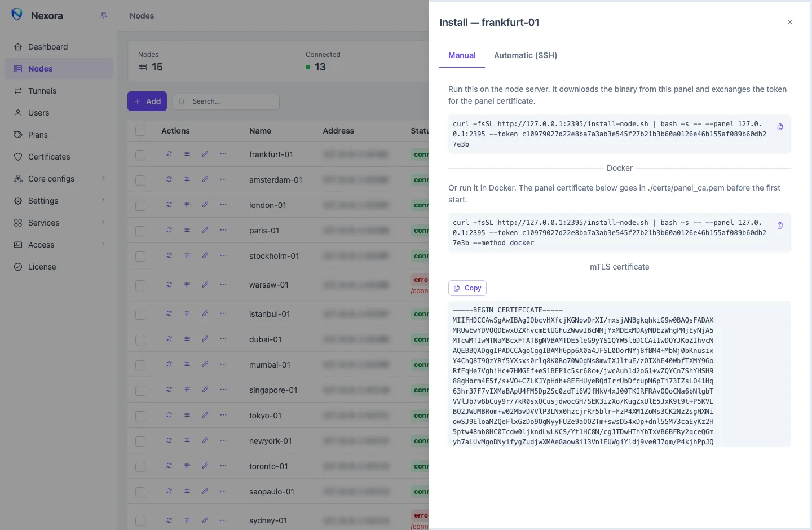
Task: Edit the saopaulo-01 node
Action: click(205, 491)
